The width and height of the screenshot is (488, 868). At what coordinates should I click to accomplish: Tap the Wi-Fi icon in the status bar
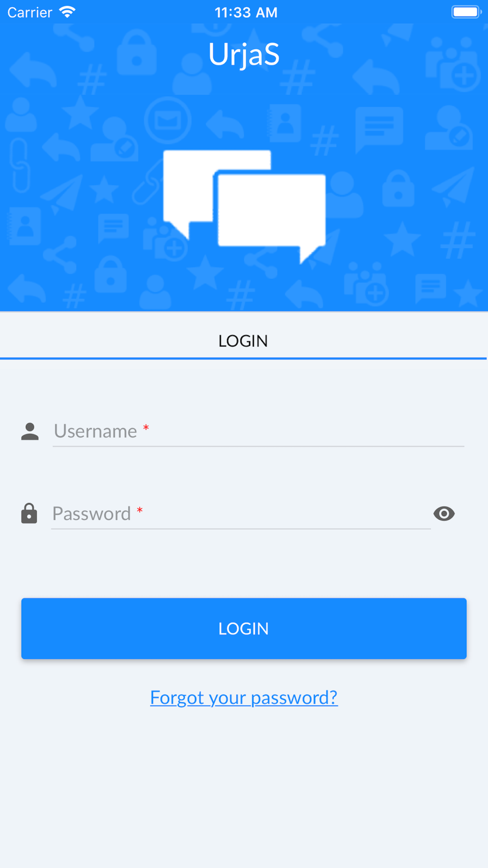tap(67, 12)
